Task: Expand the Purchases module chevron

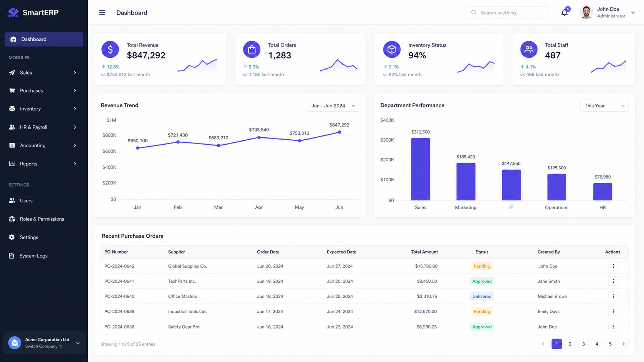Action: [75, 91]
